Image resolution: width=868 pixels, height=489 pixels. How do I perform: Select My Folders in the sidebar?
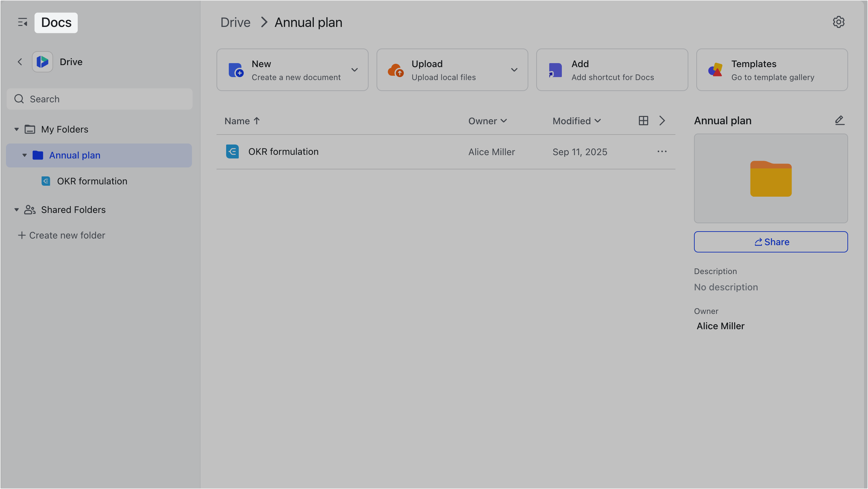pyautogui.click(x=65, y=130)
